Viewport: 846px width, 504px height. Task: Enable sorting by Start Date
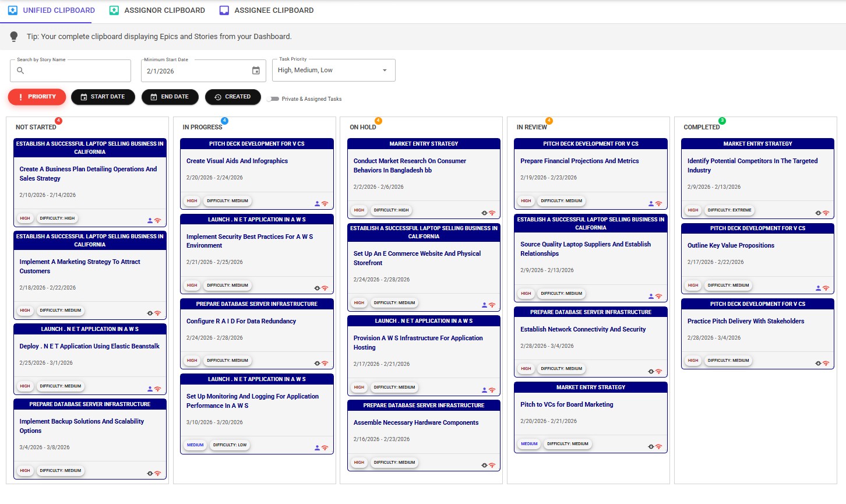pos(103,97)
